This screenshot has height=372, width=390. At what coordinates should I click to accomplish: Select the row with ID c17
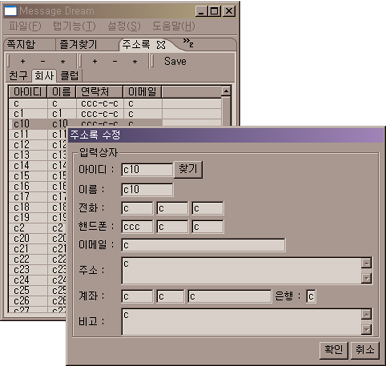(x=38, y=197)
